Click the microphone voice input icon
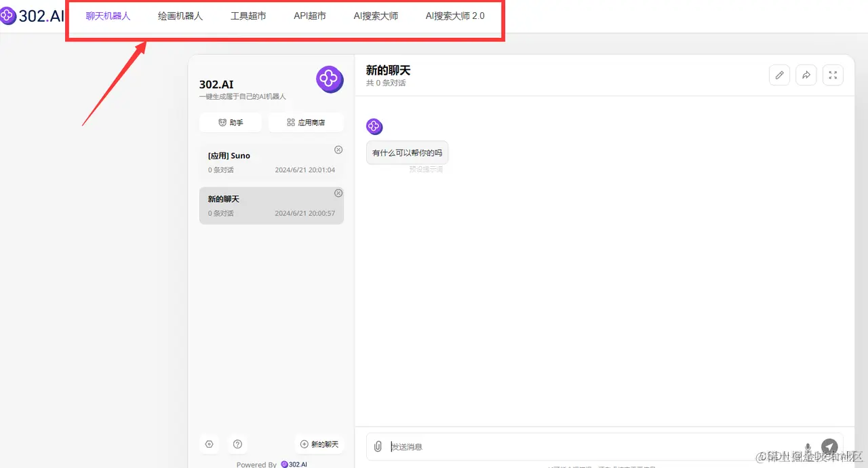 (x=808, y=446)
